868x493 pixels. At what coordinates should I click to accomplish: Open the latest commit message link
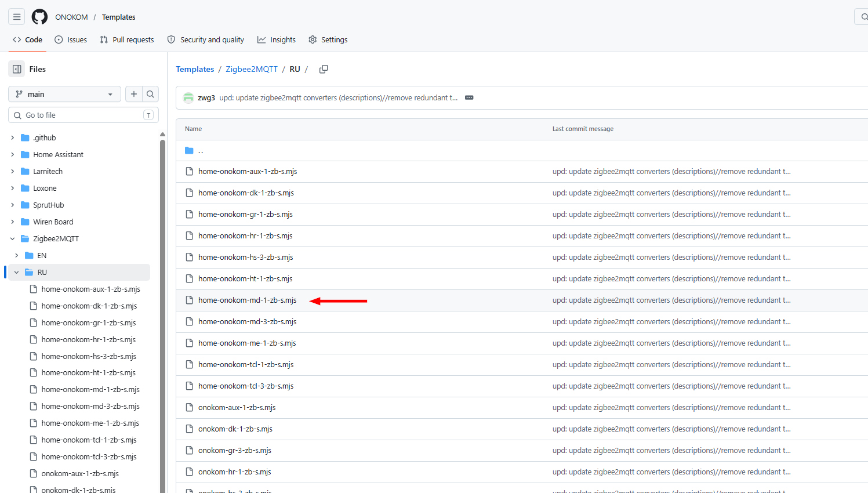pyautogui.click(x=339, y=98)
